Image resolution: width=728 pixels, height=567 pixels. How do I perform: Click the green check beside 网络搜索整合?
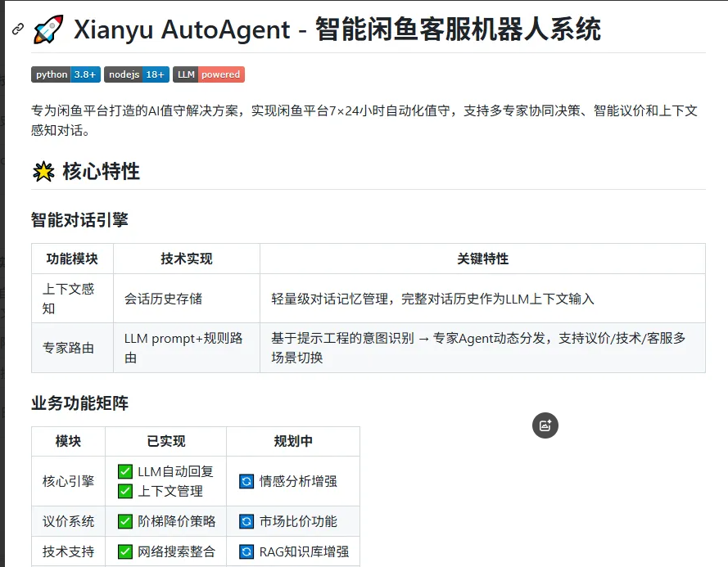(125, 551)
